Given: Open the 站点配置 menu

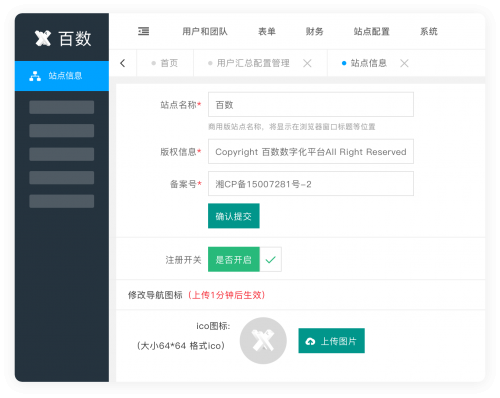Looking at the screenshot, I should 371,32.
